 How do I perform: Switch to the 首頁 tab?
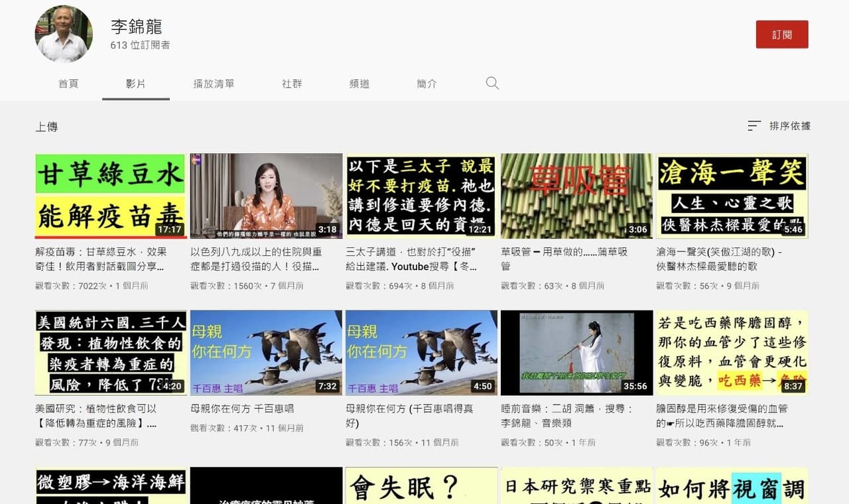pyautogui.click(x=68, y=84)
